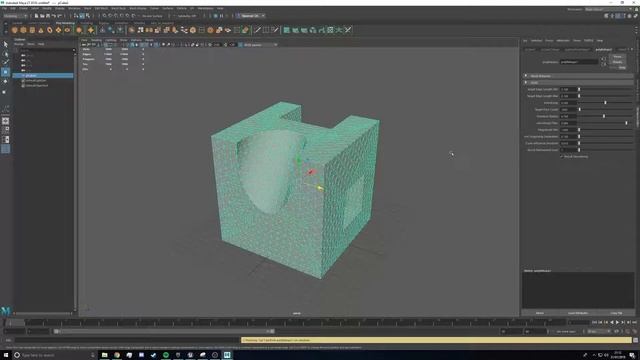Click the Play Forwards playback button
The width and height of the screenshot is (640, 360).
point(617,322)
